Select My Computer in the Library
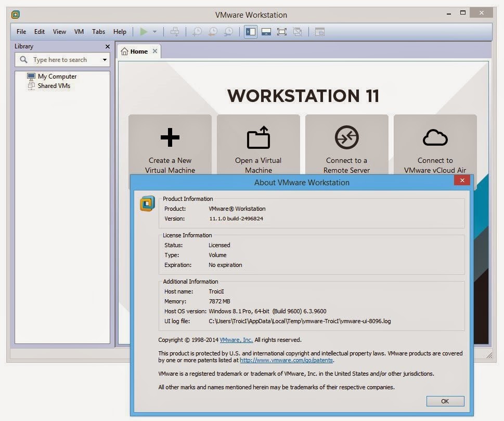 click(x=57, y=76)
